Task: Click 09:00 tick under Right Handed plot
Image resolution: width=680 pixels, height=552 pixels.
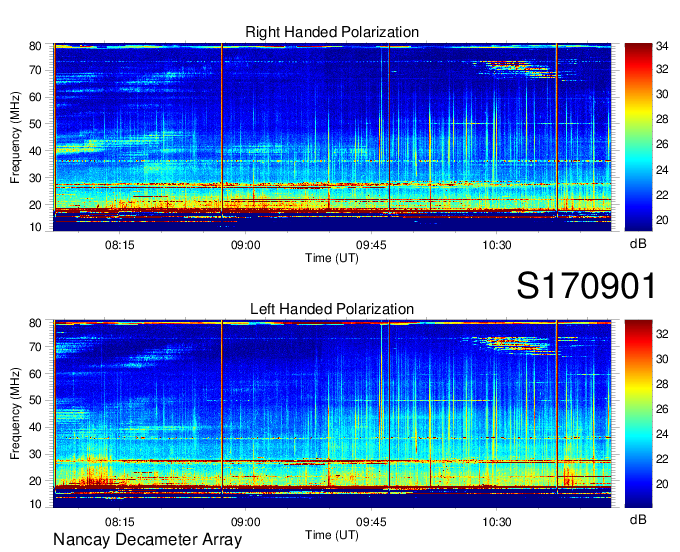Action: point(245,245)
